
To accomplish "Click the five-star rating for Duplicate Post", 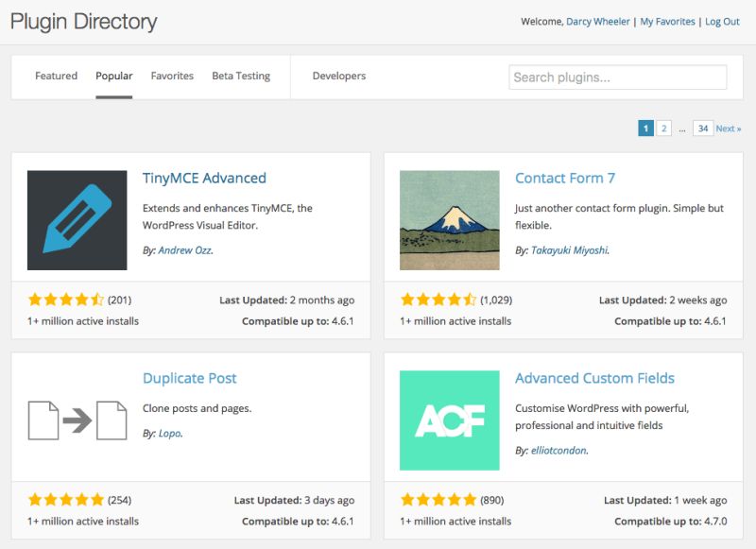I will tap(61, 500).
